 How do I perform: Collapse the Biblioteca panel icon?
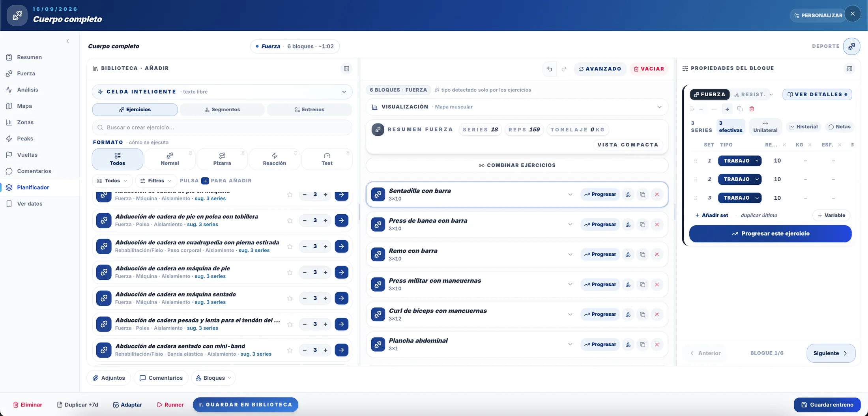point(346,69)
